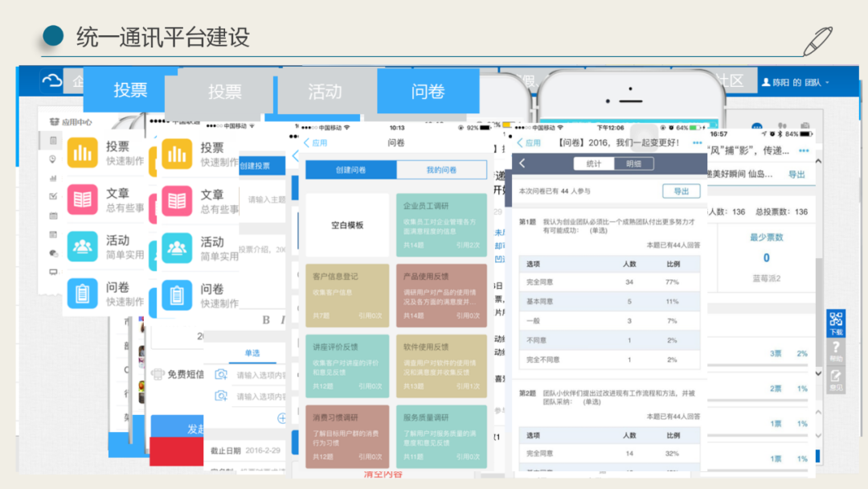Open the calendar icon in the 应用中心 sidebar

click(53, 216)
